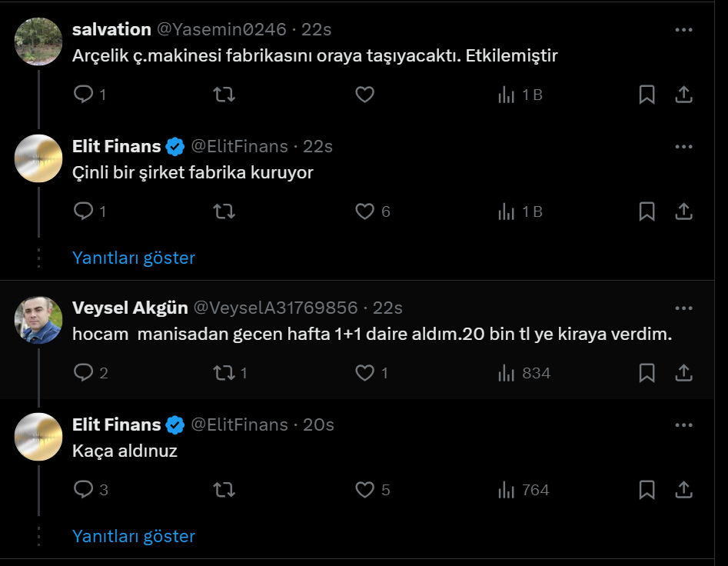The image size is (728, 566).
Task: Open @Yasemin0246 profile handle
Action: coord(221,30)
